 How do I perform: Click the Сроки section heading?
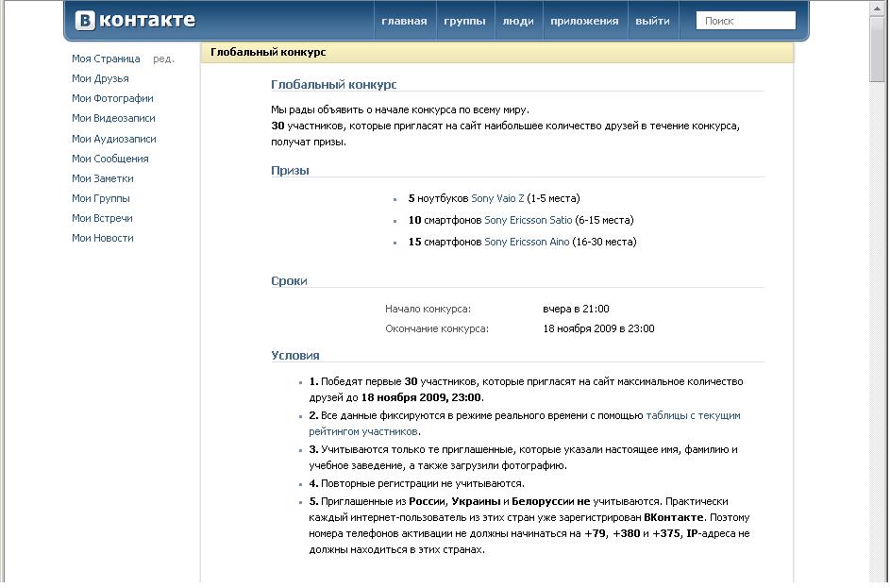coord(289,280)
